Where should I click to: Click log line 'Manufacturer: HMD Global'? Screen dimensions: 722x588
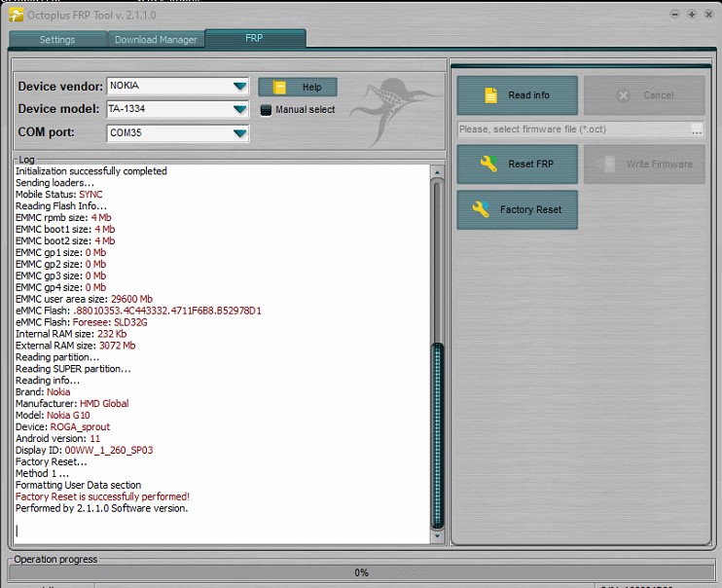click(x=72, y=403)
